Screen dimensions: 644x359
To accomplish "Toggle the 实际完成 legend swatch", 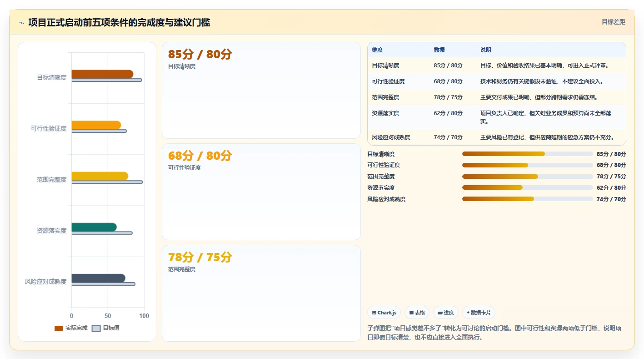I will [x=59, y=329].
